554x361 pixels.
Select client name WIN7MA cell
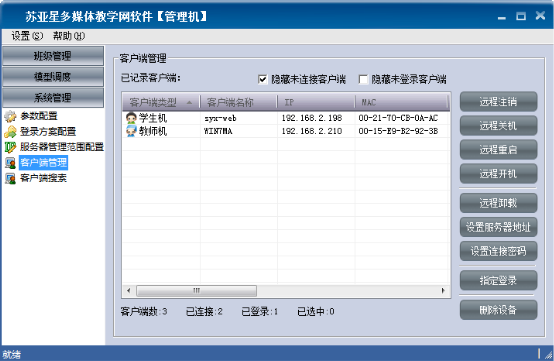[218, 131]
